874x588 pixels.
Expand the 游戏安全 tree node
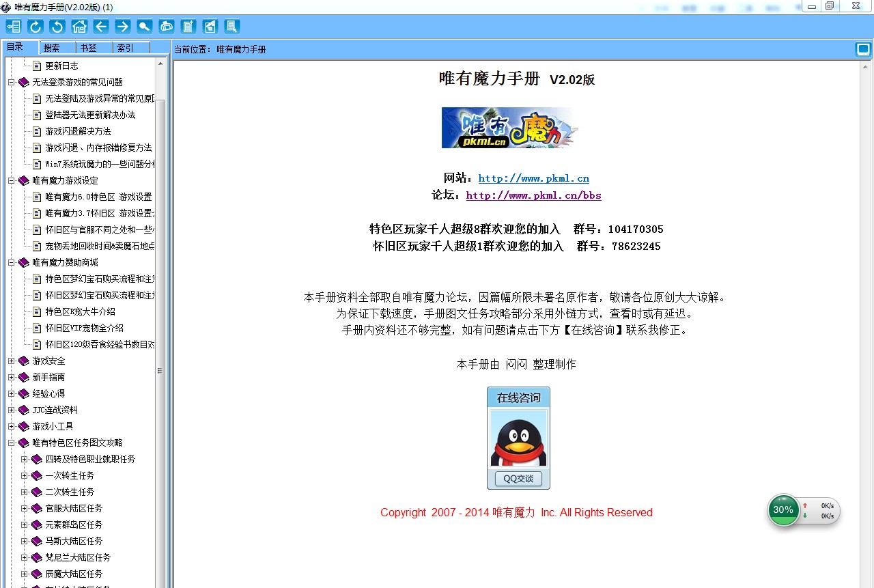pos(12,361)
